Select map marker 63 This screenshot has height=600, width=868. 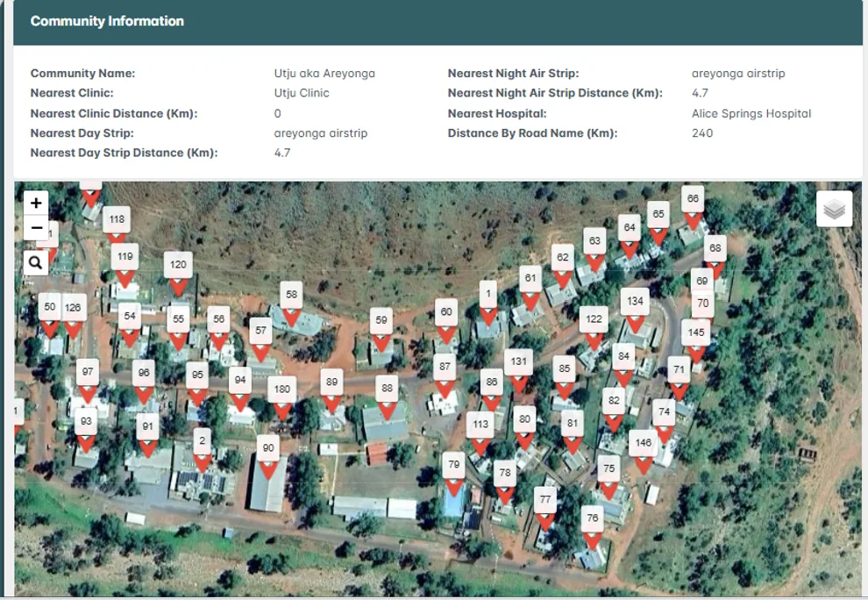(x=594, y=249)
